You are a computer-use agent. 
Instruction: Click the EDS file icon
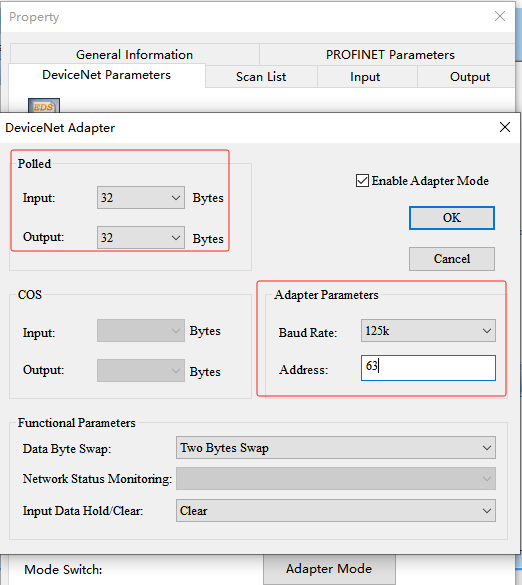coord(44,105)
